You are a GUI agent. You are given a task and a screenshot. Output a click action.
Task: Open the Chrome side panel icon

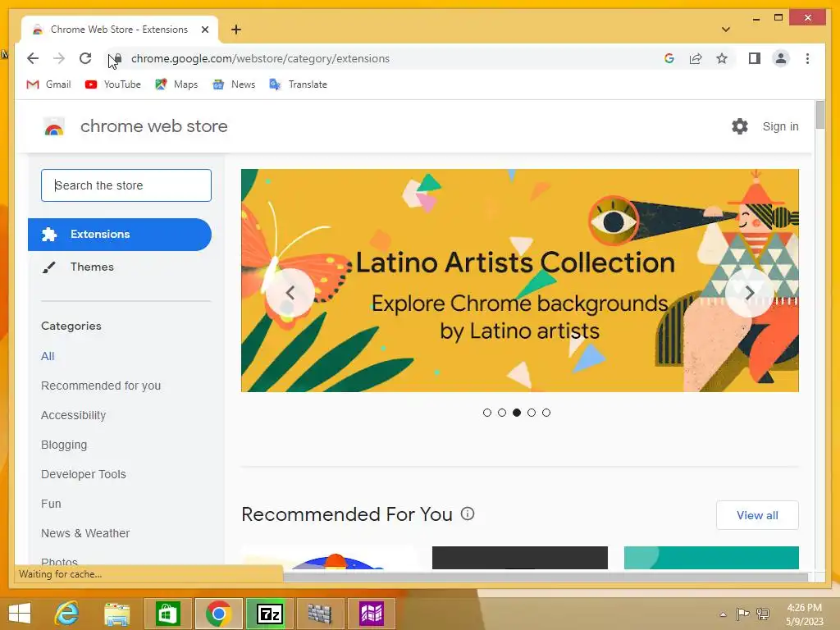coord(755,58)
